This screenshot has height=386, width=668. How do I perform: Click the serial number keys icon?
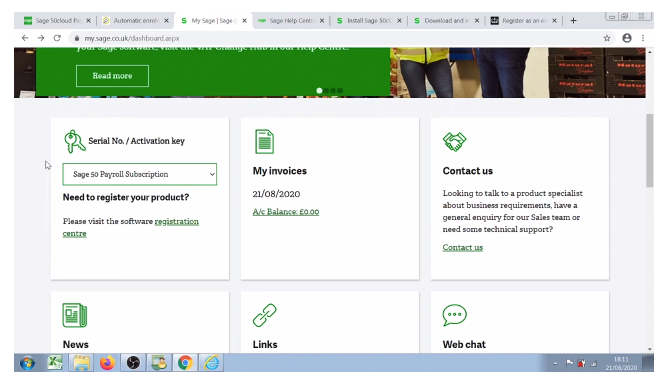(75, 141)
